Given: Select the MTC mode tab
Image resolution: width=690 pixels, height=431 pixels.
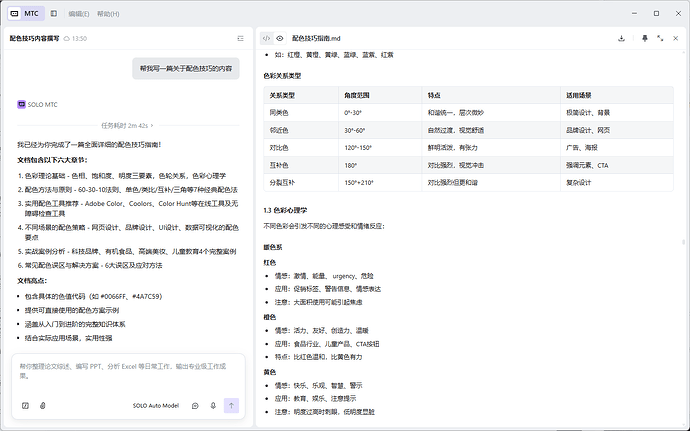Looking at the screenshot, I should point(26,14).
